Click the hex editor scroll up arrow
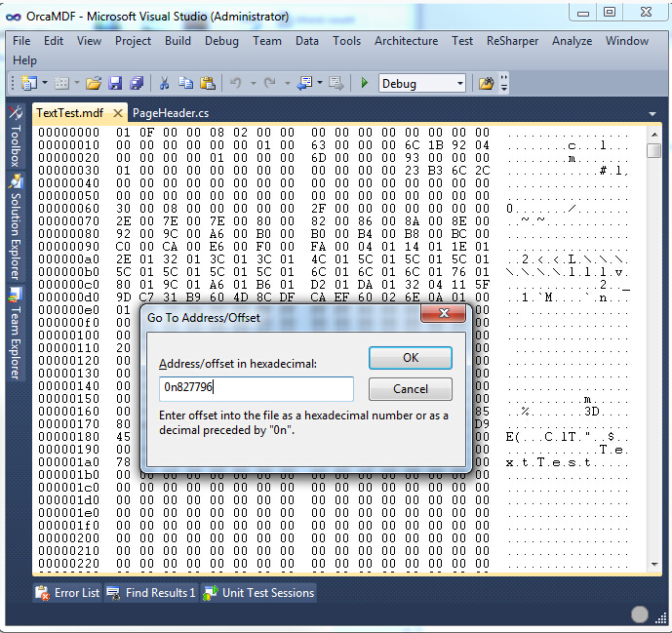Image resolution: width=672 pixels, height=633 pixels. click(x=654, y=135)
